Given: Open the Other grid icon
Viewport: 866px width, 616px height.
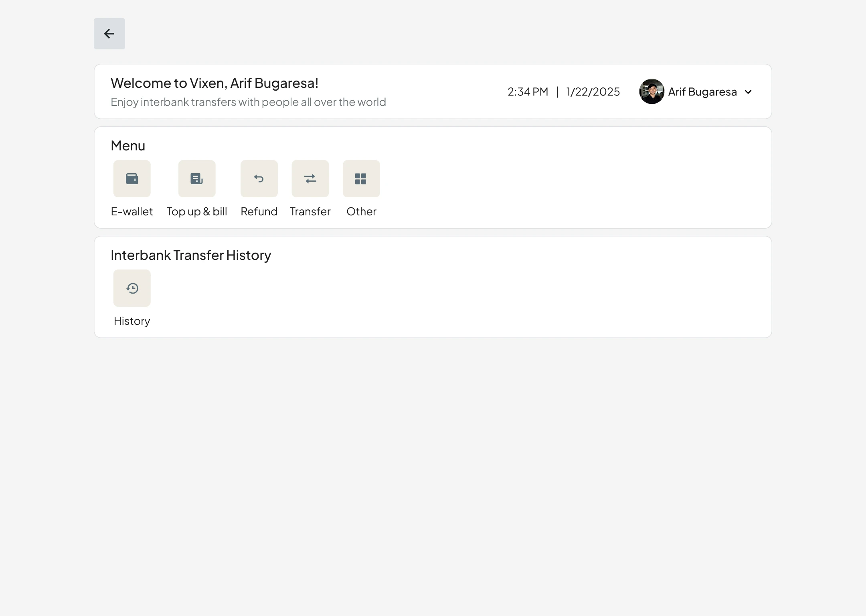Looking at the screenshot, I should point(361,179).
